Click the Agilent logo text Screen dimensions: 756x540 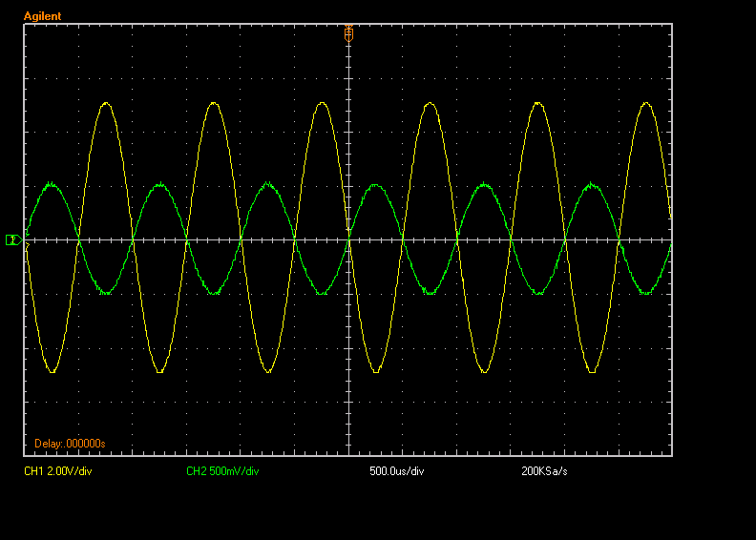coord(42,16)
